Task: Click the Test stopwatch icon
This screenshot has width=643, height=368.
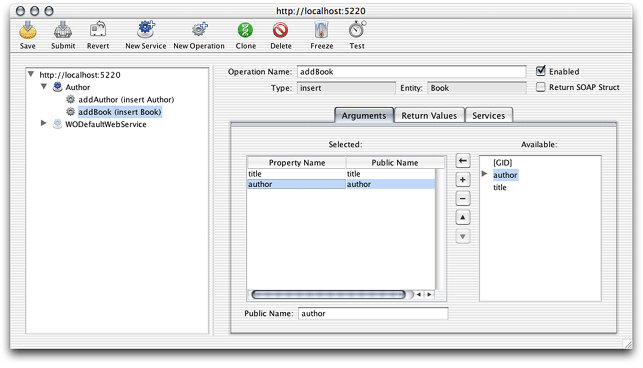Action: coord(357,30)
